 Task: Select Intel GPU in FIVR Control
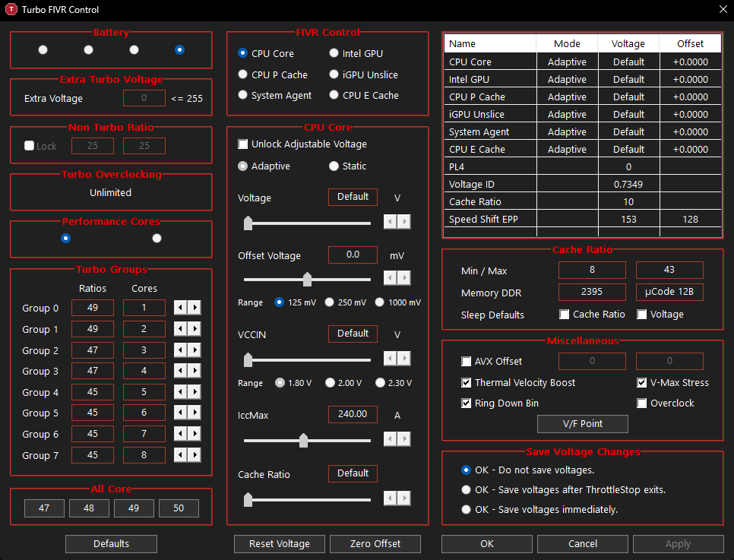pyautogui.click(x=334, y=53)
